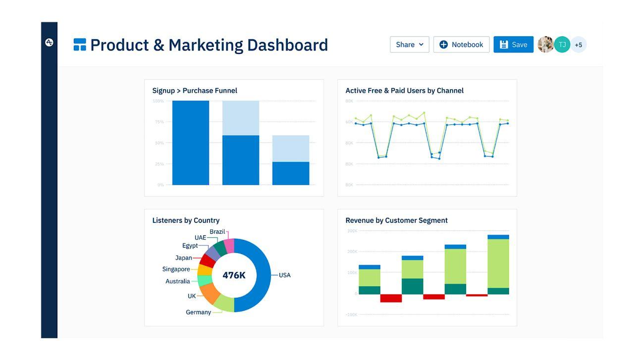Screen dimensions: 644x362
Task: Show the +5 additional collaborators
Action: 579,45
